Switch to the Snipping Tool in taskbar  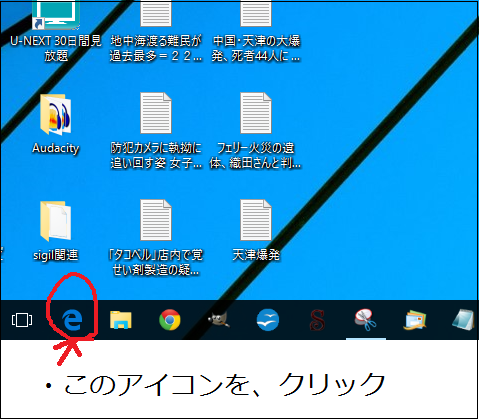tap(366, 320)
